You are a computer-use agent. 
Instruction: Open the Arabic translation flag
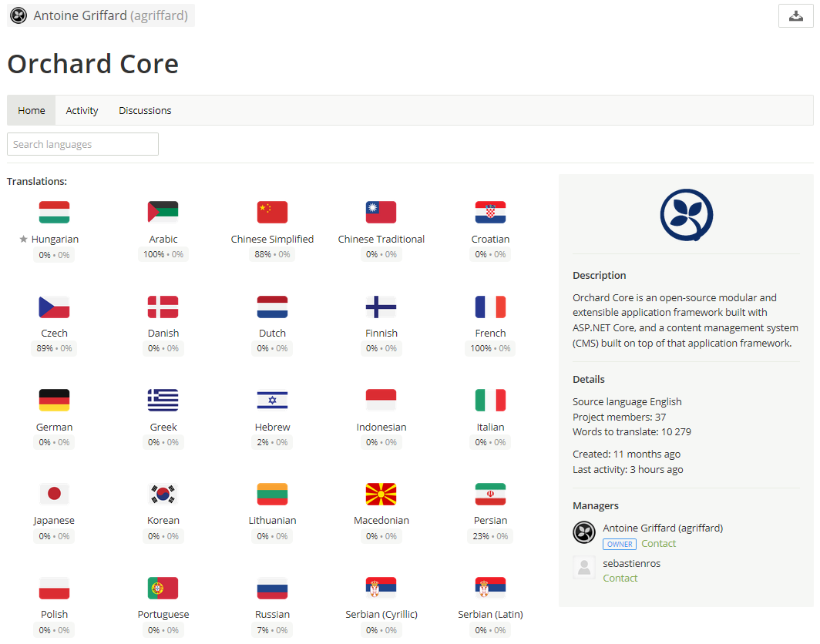(163, 213)
